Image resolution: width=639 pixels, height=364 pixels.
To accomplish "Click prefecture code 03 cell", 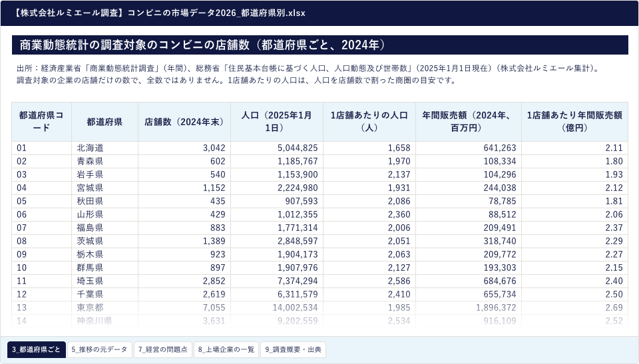I will 41,174.
